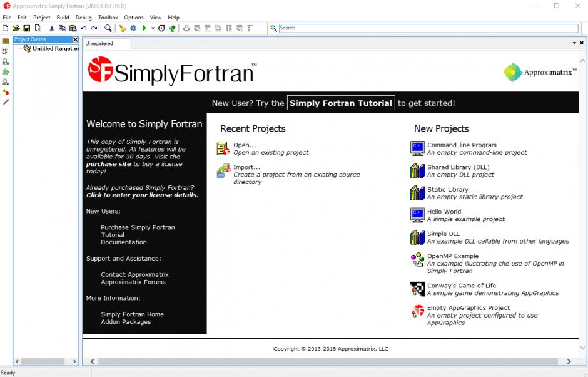Open the Toolbox menu
This screenshot has height=377, width=588.
pyautogui.click(x=108, y=18)
